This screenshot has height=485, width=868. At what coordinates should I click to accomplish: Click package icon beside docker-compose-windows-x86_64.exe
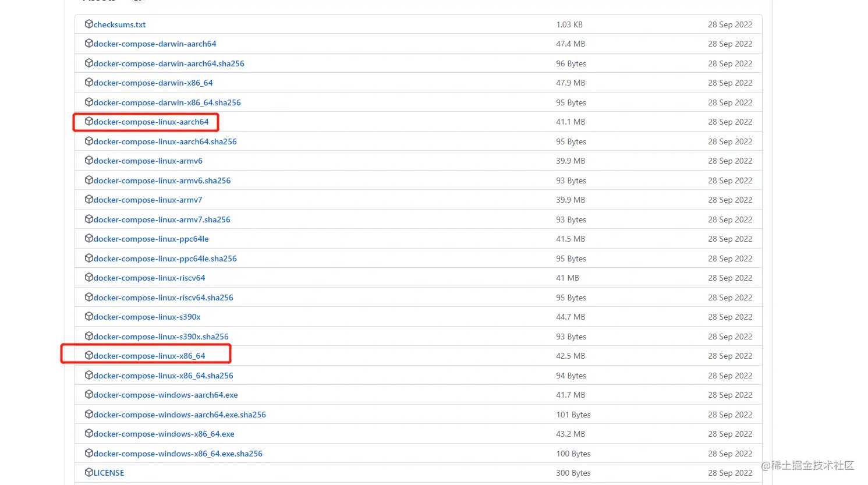point(89,433)
